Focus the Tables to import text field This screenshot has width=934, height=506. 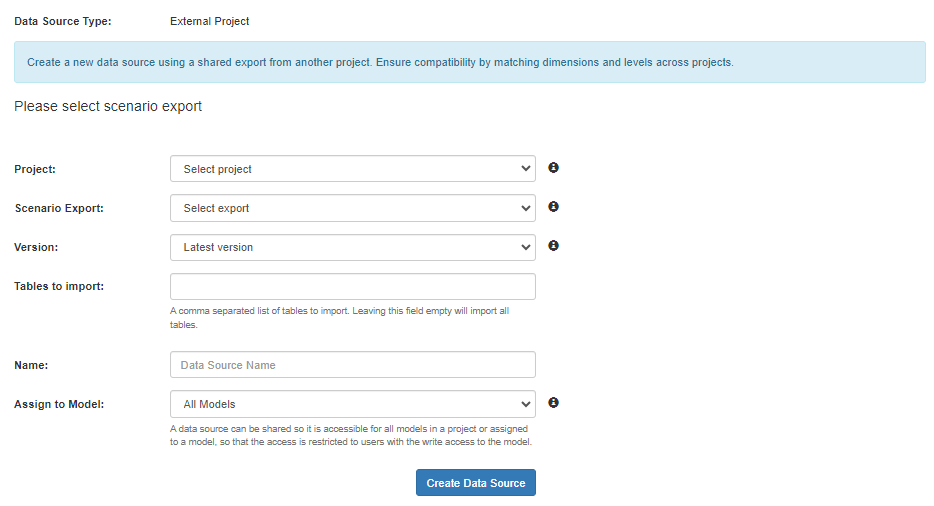point(353,287)
